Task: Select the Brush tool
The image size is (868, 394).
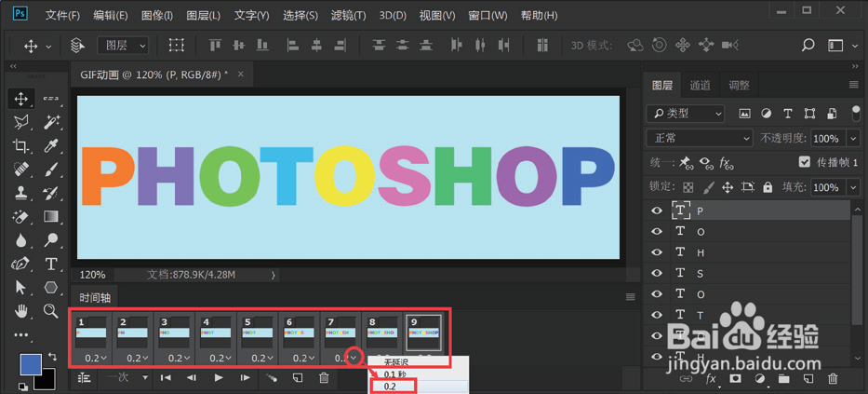Action: pos(51,169)
